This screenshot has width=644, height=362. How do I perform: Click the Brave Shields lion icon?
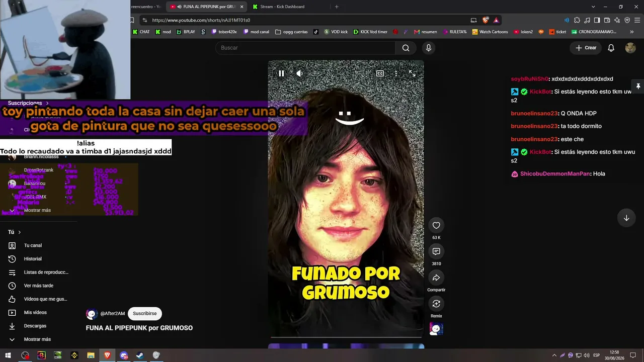pyautogui.click(x=486, y=20)
